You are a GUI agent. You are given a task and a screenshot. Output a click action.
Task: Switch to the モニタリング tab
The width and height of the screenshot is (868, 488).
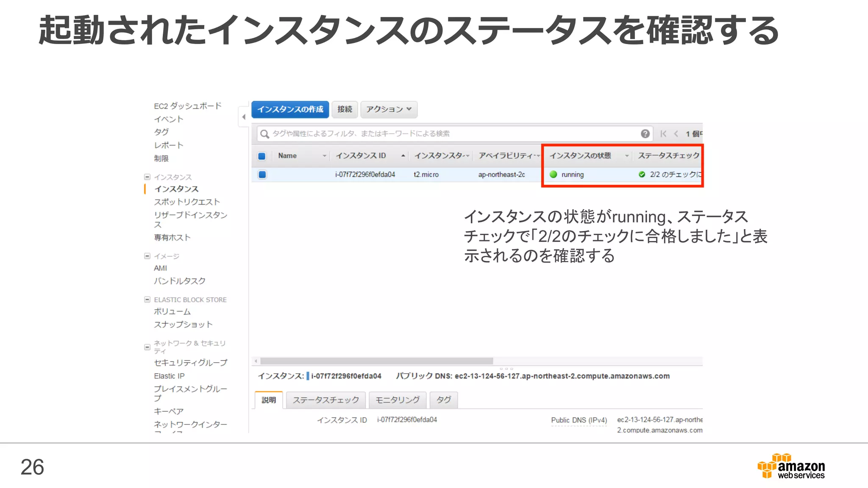pyautogui.click(x=397, y=400)
